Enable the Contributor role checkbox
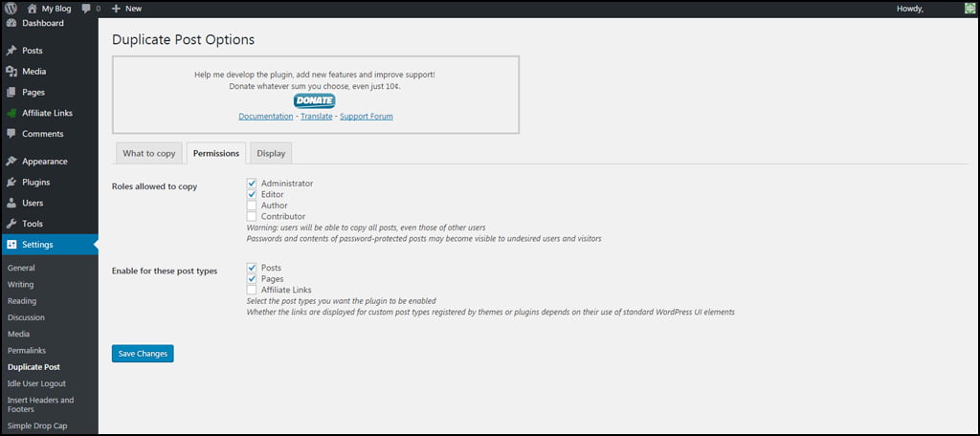 252,216
